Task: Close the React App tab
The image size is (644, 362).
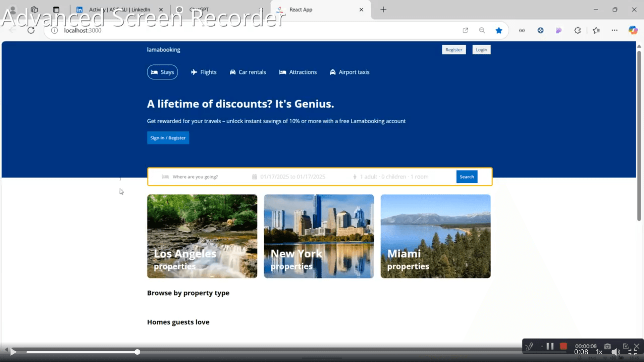Action: click(361, 10)
